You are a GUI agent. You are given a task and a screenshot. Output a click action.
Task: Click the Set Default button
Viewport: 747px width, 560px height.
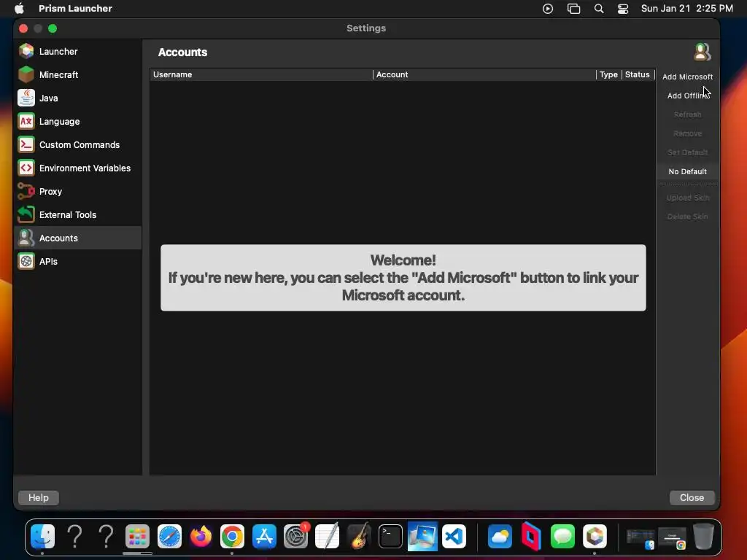coord(687,153)
